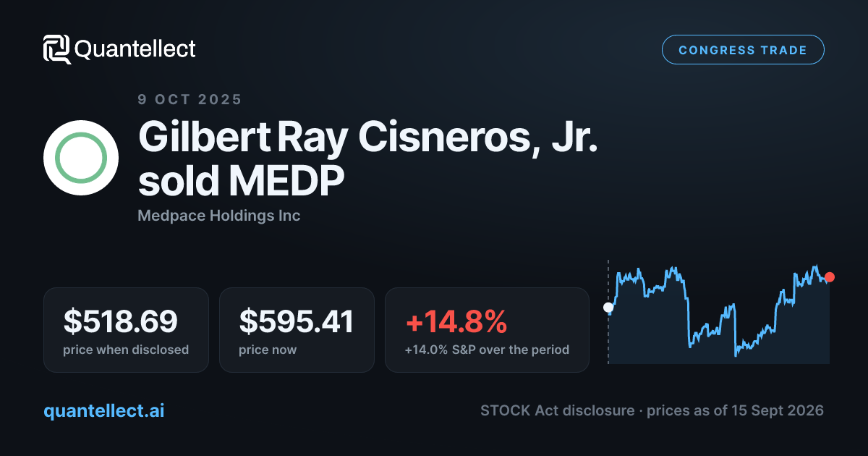Click the STOCK Act disclosure footer text
The image size is (868, 456).
coord(557,410)
